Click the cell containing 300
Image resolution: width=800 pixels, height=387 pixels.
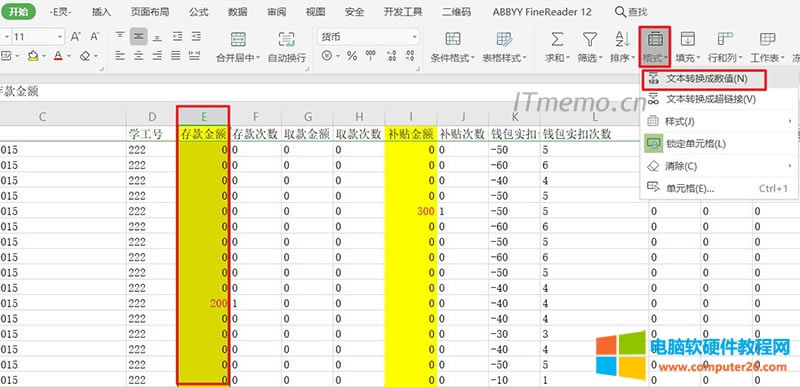410,211
